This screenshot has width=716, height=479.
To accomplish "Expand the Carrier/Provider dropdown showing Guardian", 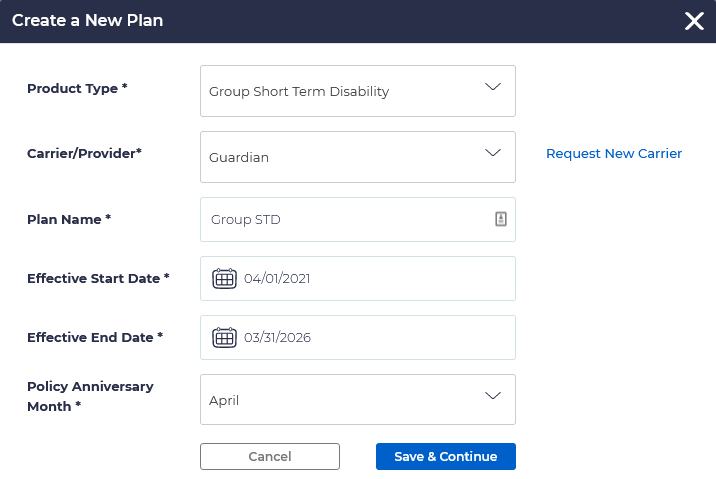I will point(492,153).
